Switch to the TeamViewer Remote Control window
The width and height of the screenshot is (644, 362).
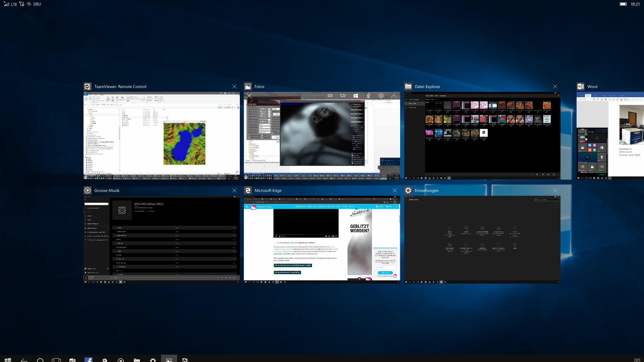coord(161,135)
